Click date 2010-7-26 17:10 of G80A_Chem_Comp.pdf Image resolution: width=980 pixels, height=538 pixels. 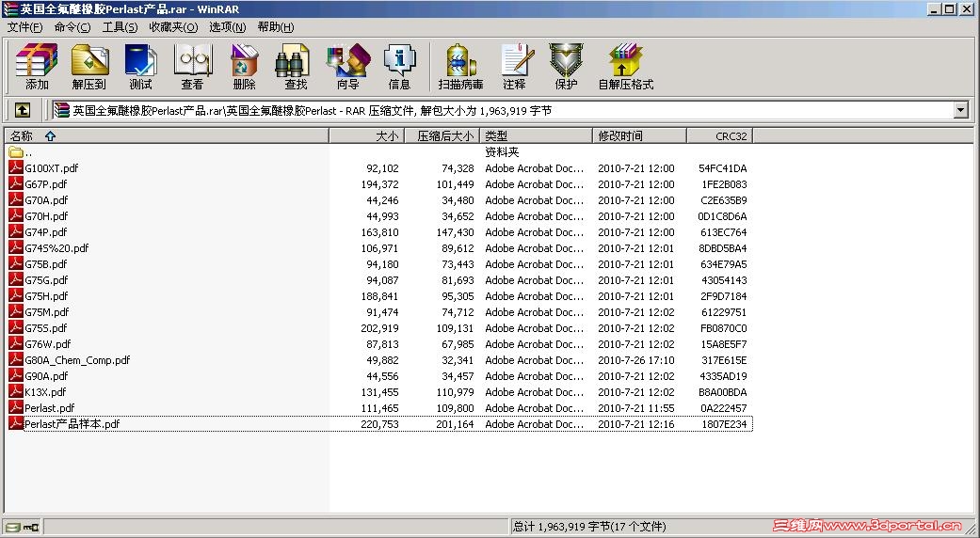tap(636, 360)
